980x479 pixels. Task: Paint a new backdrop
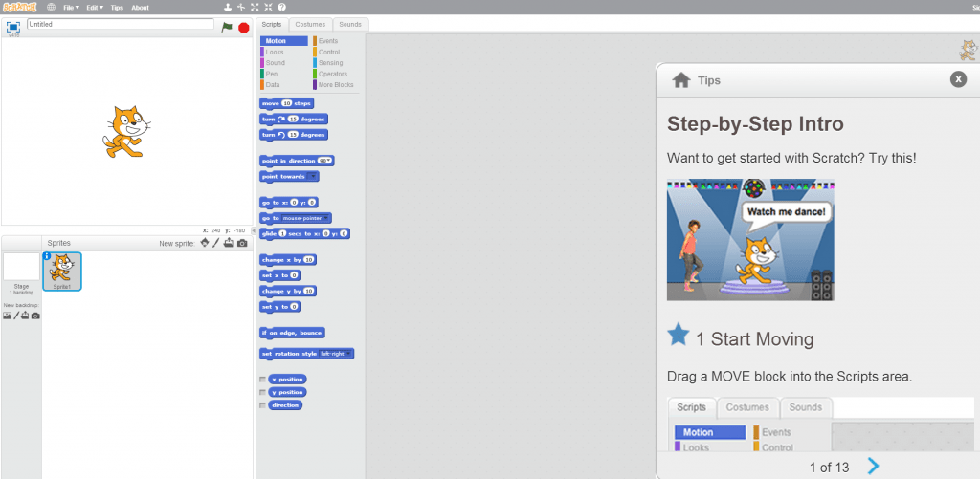[17, 316]
